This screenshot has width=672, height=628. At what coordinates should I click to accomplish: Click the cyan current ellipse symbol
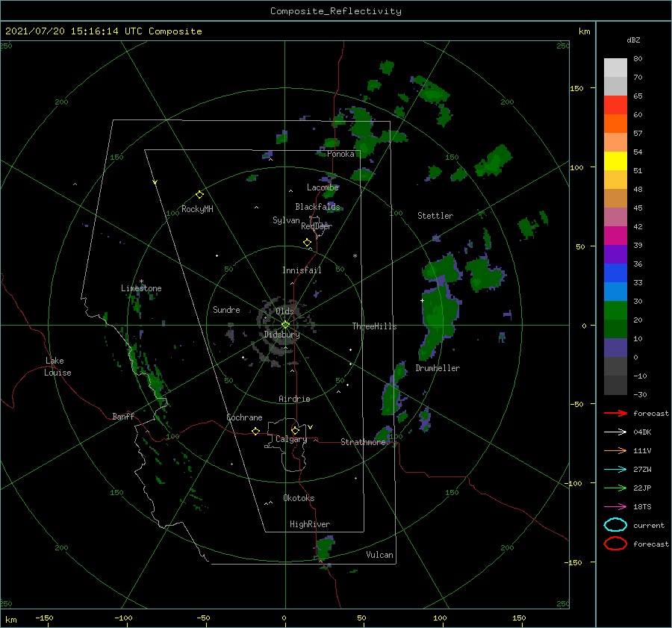pyautogui.click(x=615, y=525)
